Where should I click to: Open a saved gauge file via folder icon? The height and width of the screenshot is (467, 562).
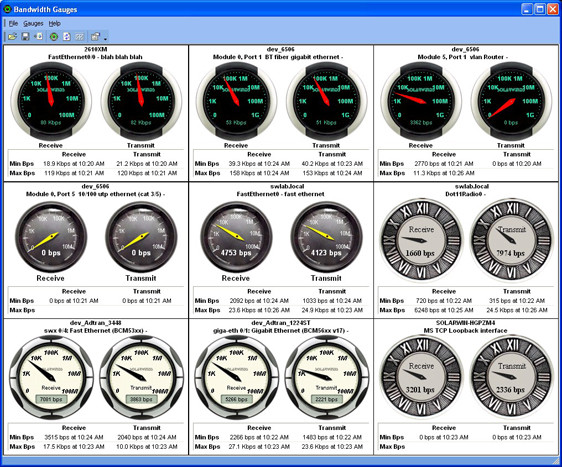[13, 36]
